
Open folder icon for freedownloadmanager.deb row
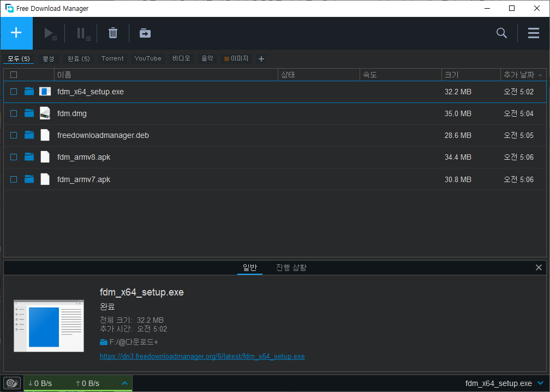coord(29,135)
